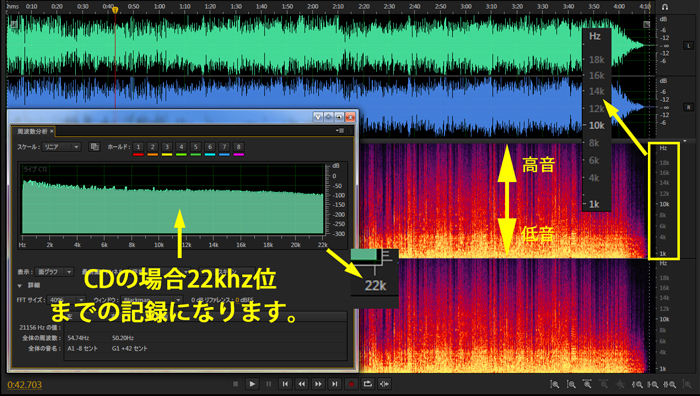Open the スケール (scale) dropdown set to リニア
The width and height of the screenshot is (700, 396).
pos(62,147)
